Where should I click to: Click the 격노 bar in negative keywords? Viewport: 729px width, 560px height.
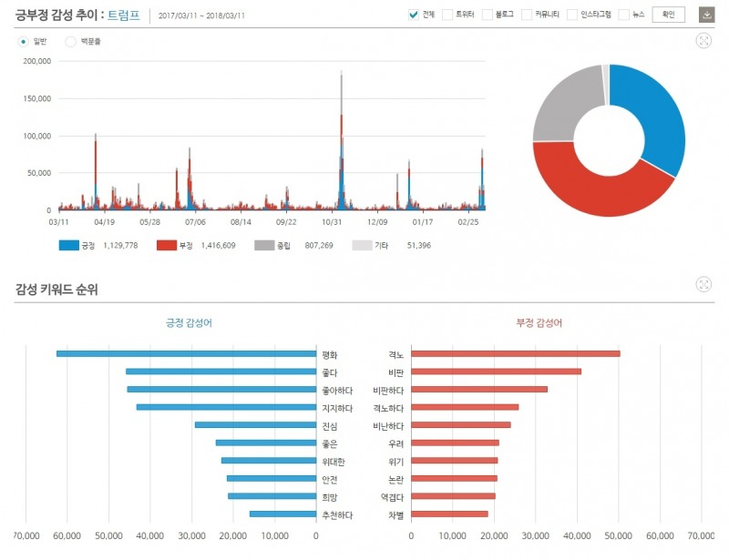pos(516,354)
